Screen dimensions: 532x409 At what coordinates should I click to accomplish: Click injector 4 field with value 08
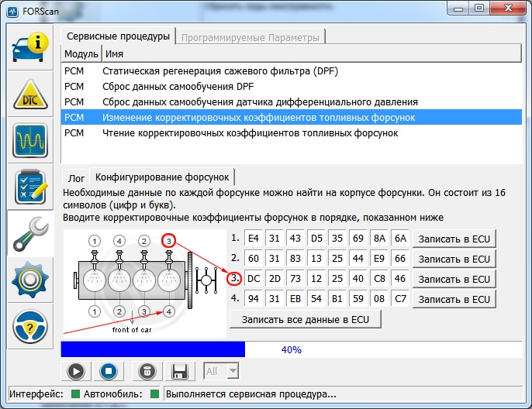[x=379, y=298]
